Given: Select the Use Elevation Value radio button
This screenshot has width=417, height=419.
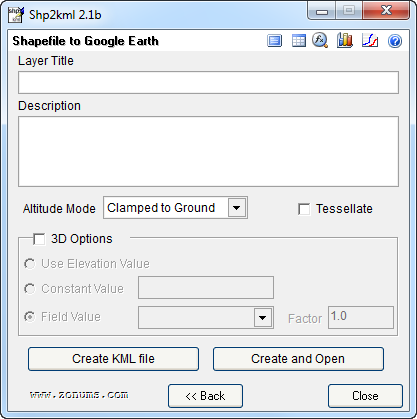Looking at the screenshot, I should pos(30,264).
